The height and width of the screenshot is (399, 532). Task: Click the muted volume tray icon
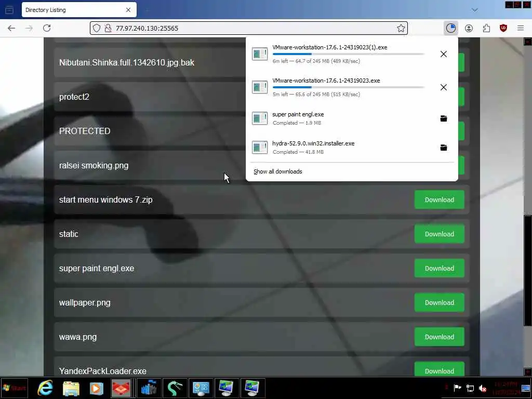point(483,388)
